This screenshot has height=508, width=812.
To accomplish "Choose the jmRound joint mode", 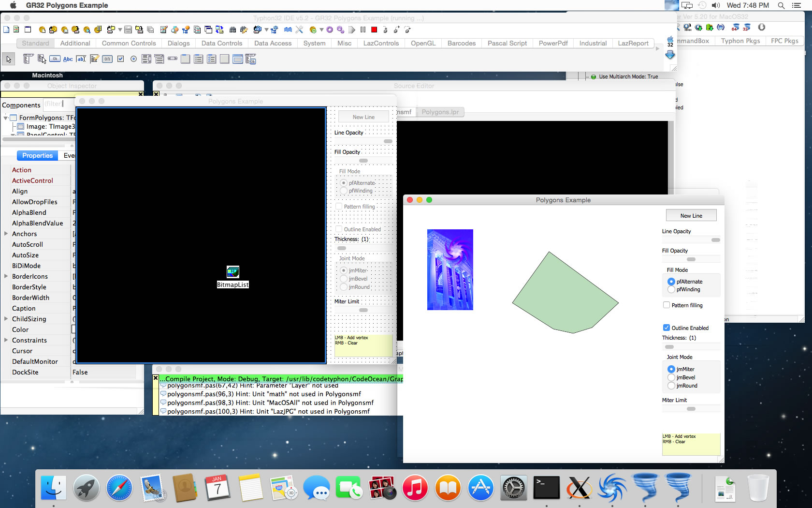I will tap(671, 386).
